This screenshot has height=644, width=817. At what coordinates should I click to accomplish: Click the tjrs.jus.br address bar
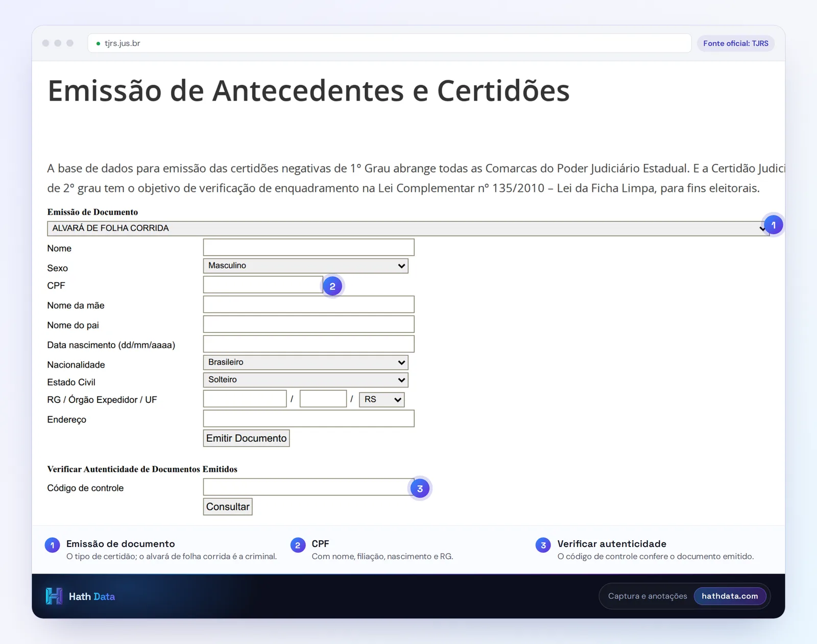click(390, 43)
